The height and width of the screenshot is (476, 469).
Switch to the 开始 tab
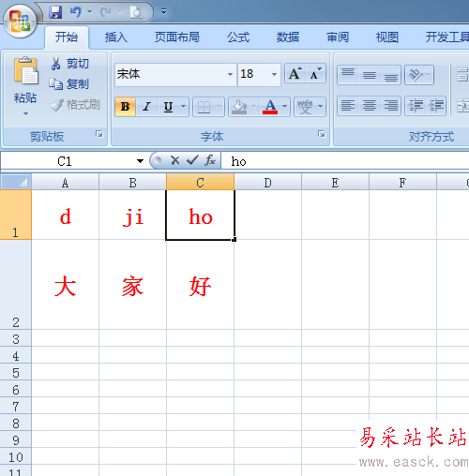67,37
